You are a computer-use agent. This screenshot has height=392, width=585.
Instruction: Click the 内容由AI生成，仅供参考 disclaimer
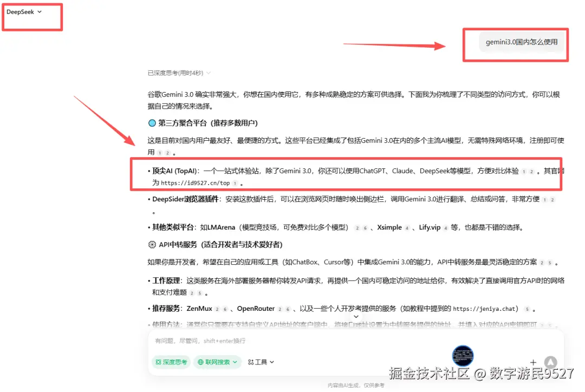pos(356,386)
